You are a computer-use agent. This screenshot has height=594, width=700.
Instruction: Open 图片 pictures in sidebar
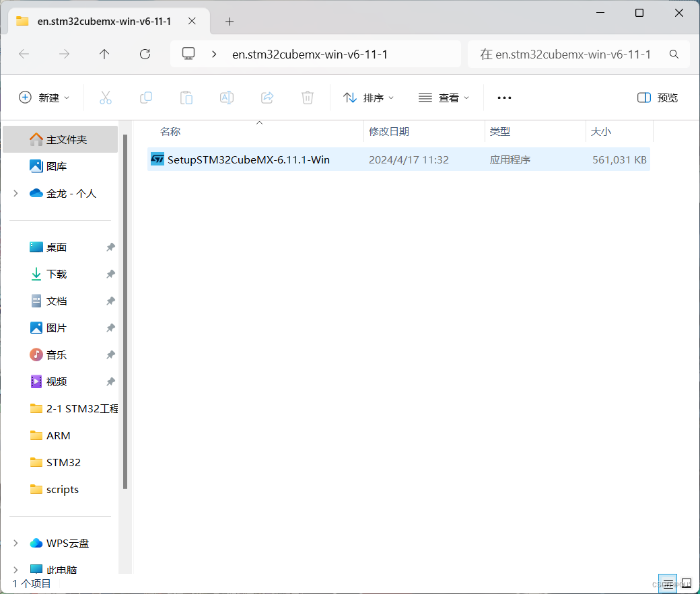[x=48, y=328]
